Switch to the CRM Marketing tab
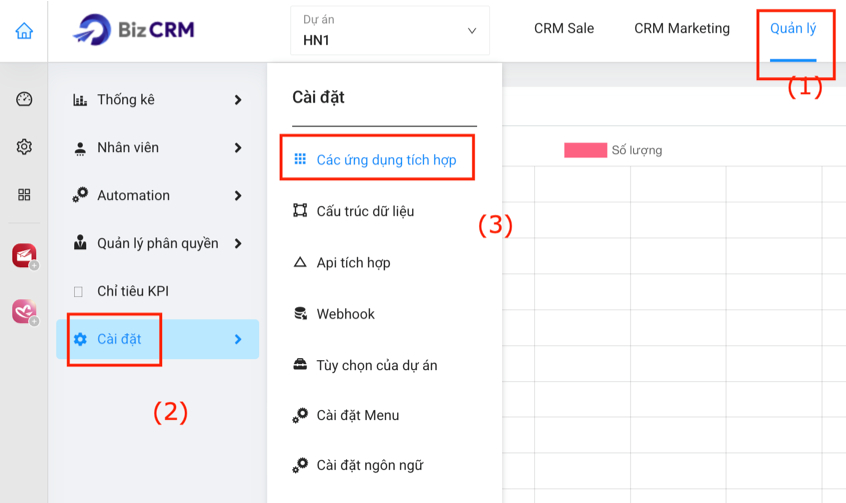 682,29
